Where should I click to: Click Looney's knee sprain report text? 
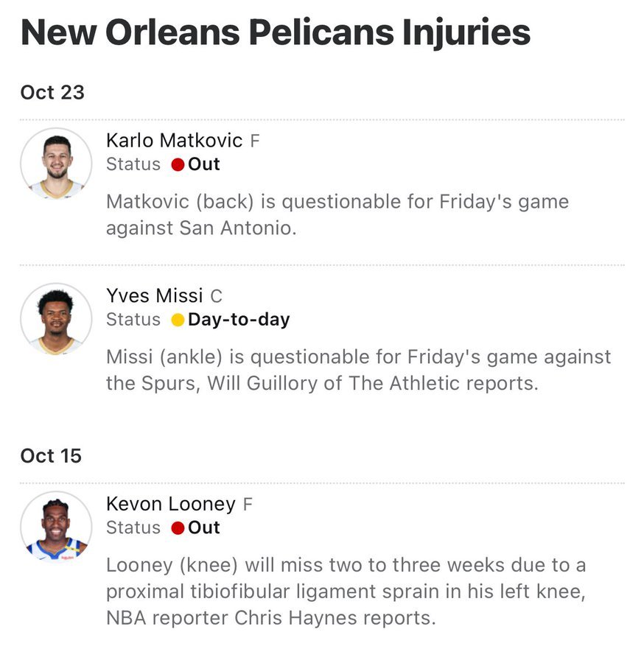pos(346,592)
